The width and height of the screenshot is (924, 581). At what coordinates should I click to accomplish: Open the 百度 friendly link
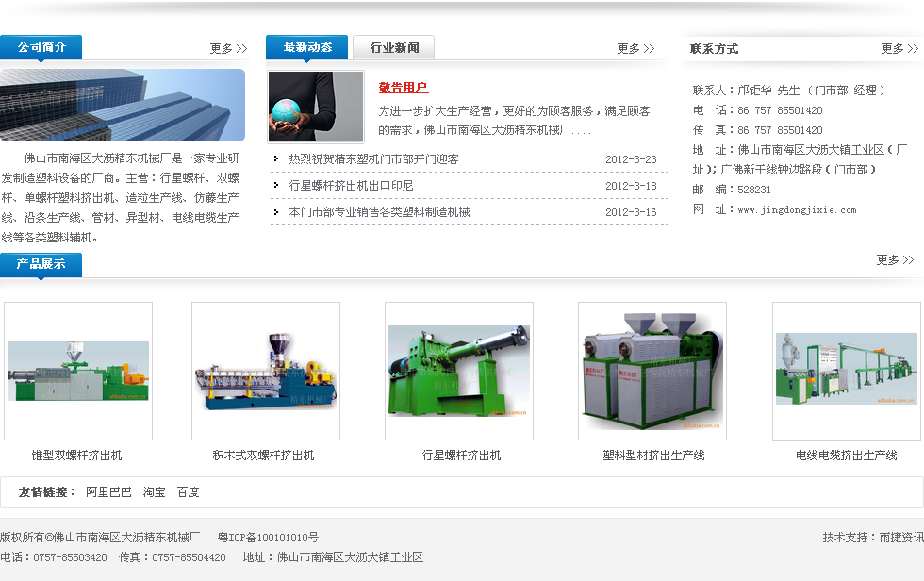(188, 492)
